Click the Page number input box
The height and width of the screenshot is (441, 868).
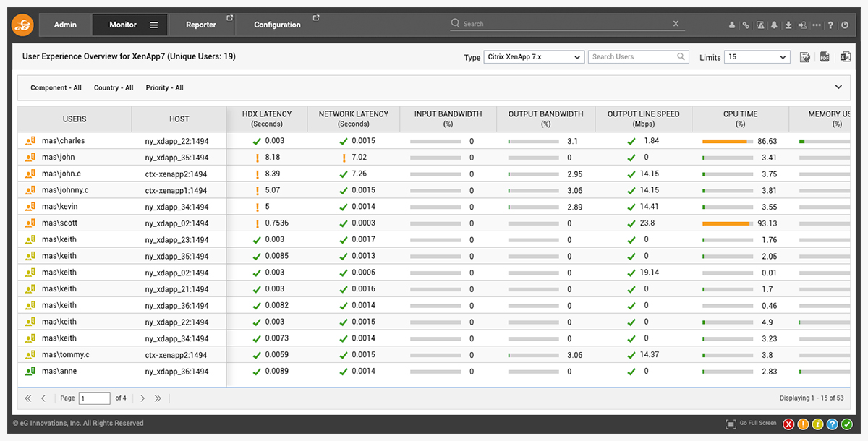coord(95,398)
